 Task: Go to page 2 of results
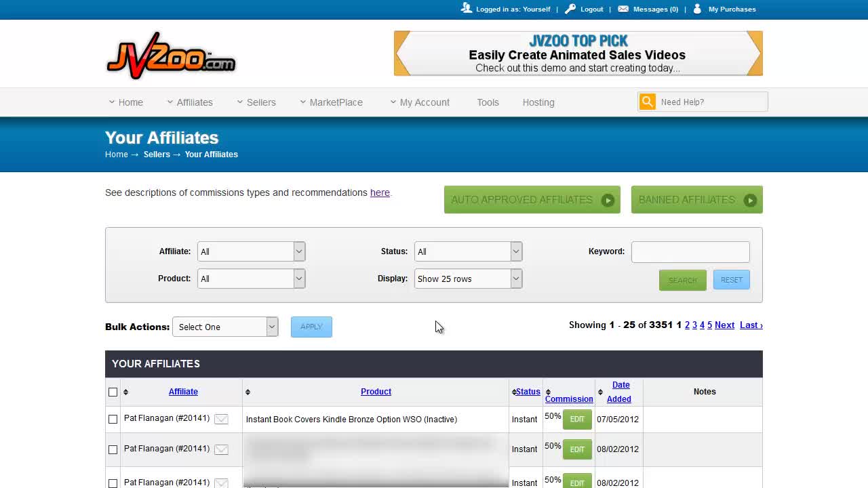click(687, 325)
